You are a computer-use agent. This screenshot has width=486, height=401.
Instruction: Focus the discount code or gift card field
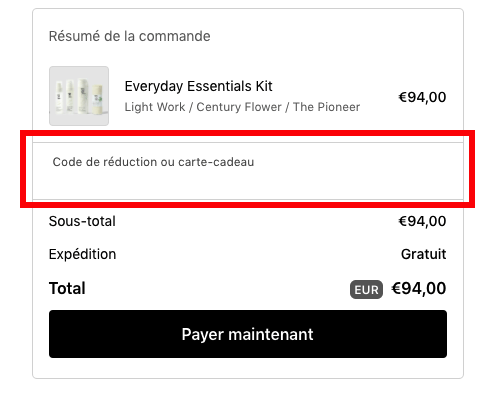click(248, 171)
